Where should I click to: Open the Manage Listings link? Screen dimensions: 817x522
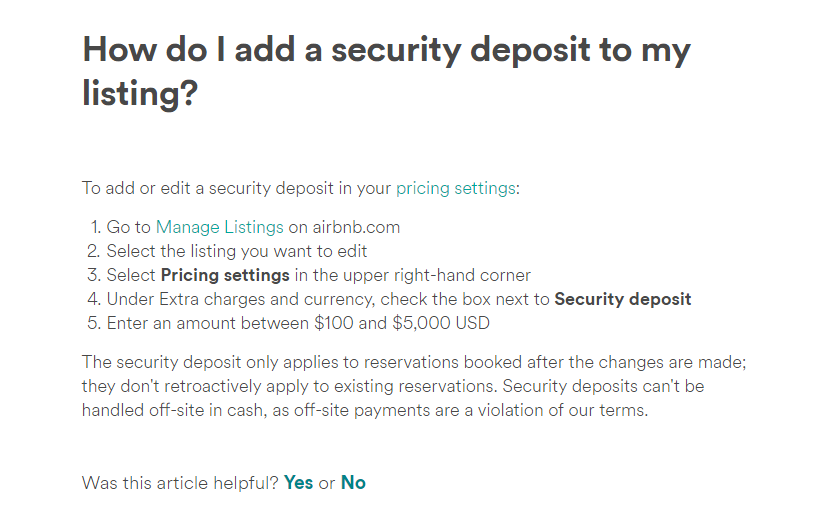click(220, 227)
